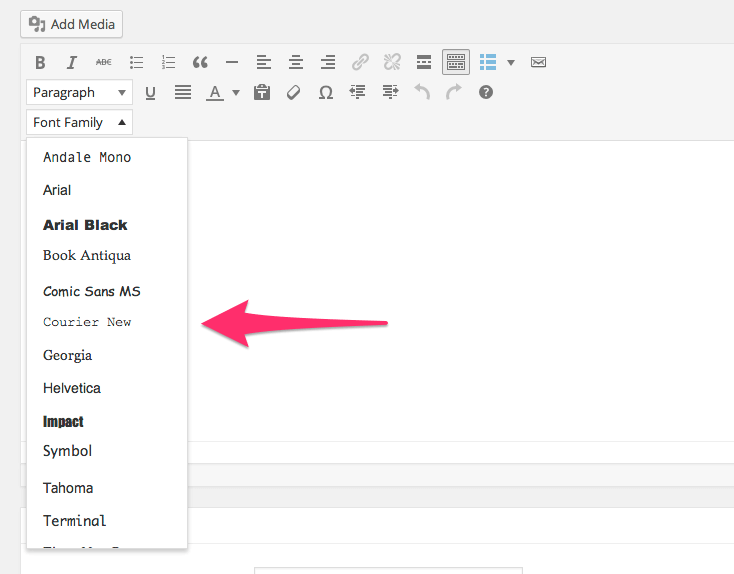Insert a horizontal line
Image resolution: width=734 pixels, height=574 pixels.
pos(232,62)
